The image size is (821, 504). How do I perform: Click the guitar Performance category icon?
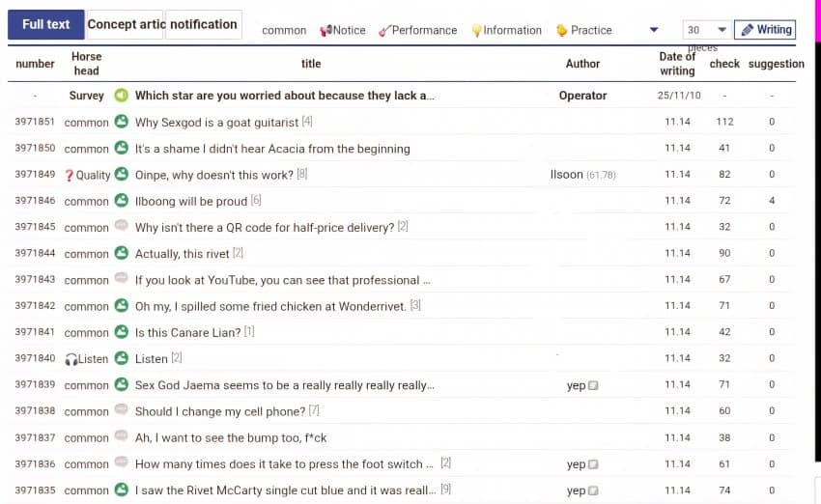tap(384, 31)
